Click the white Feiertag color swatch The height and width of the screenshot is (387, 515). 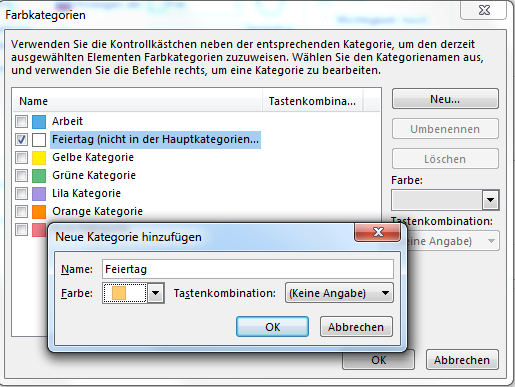39,140
